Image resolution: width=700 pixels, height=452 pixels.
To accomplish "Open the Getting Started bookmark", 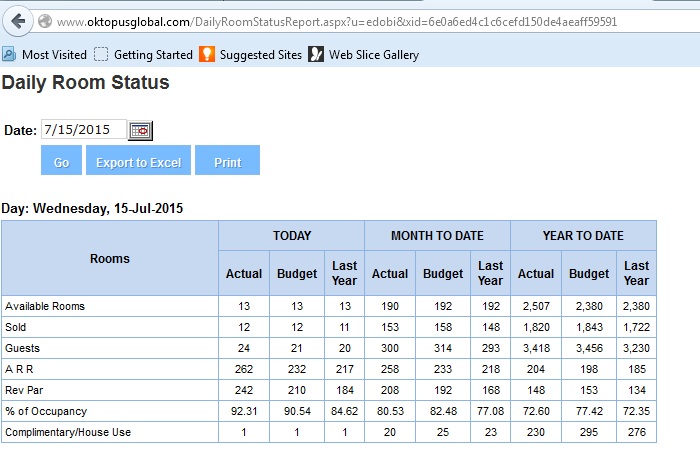I will click(143, 55).
